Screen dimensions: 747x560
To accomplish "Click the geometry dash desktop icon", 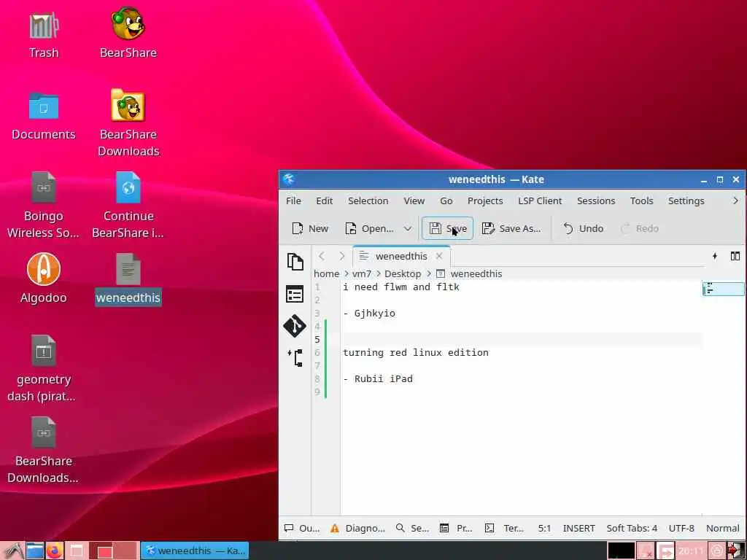I will click(43, 368).
